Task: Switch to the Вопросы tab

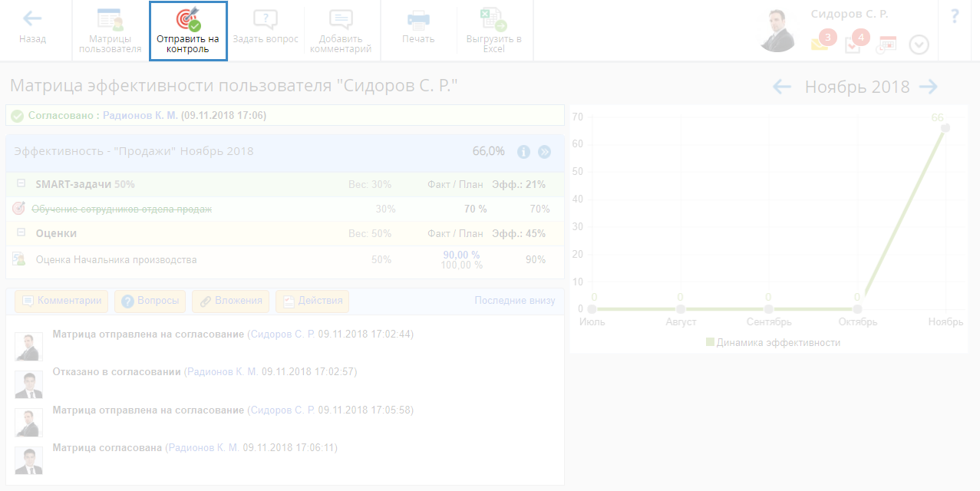Action: (x=150, y=301)
